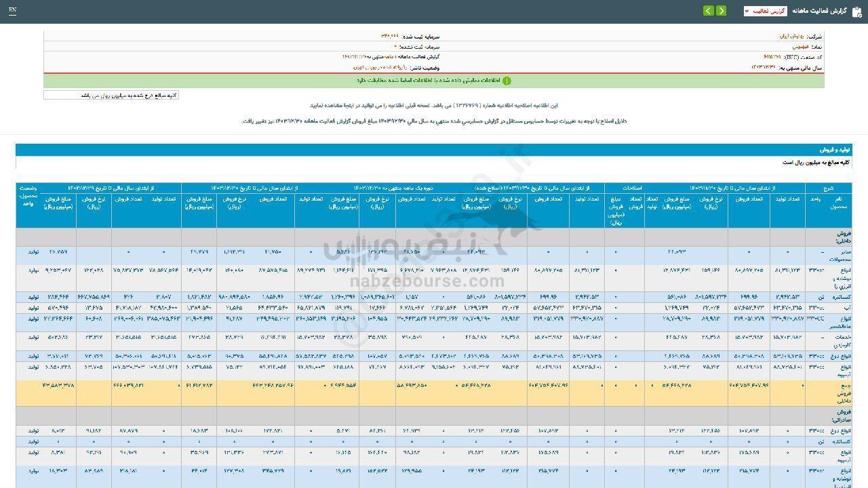Click the green info icon in notice bar
Viewport: 868px width, 488px height.
click(x=507, y=81)
